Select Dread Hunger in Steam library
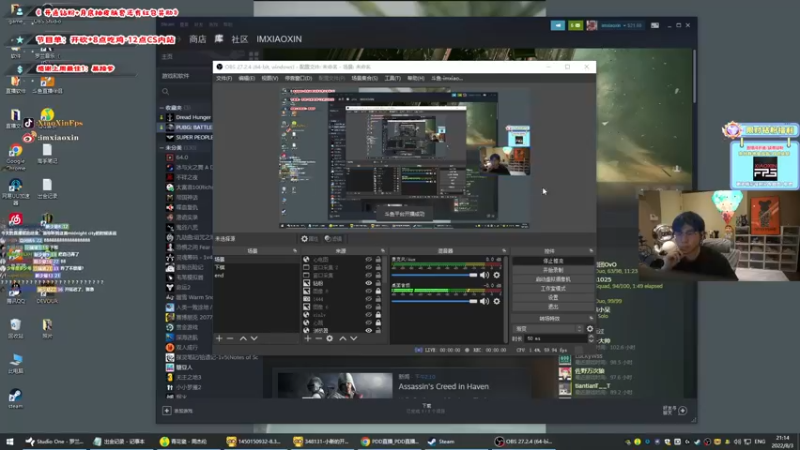 pyautogui.click(x=193, y=117)
